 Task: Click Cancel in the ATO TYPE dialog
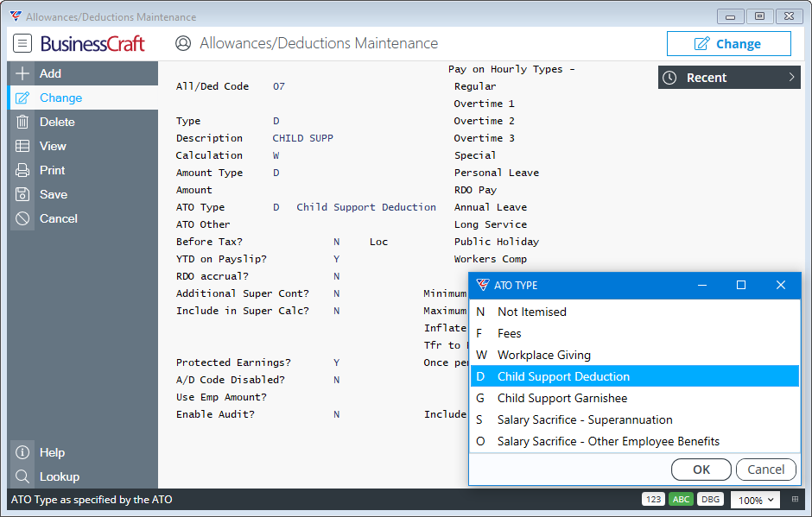click(766, 470)
